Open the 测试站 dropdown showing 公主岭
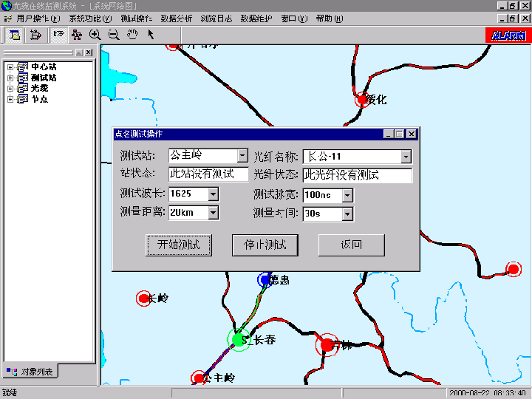This screenshot has height=399, width=532. (x=242, y=156)
